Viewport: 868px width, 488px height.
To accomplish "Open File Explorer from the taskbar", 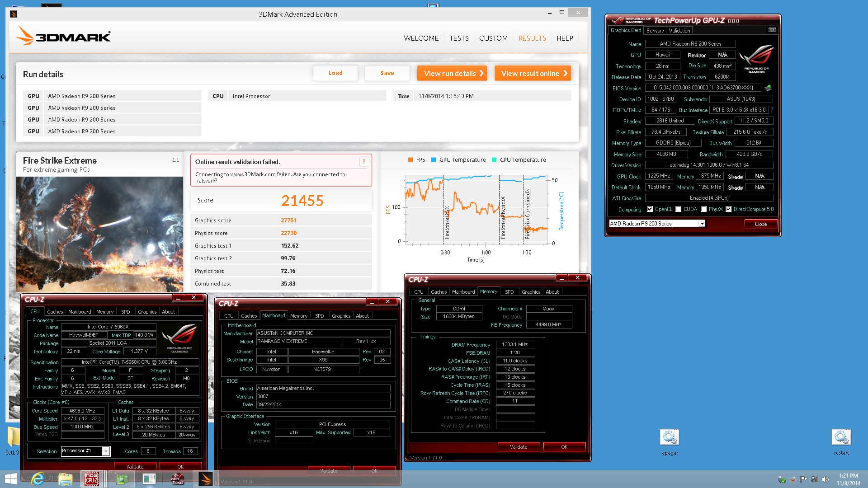I will click(66, 479).
